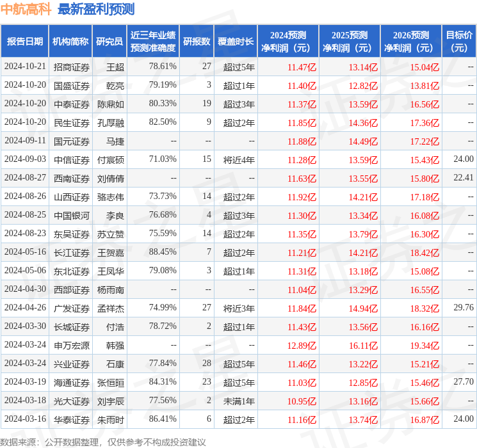Click 2024 profit value 12.89亿
This screenshot has width=477, height=448.
tap(302, 346)
